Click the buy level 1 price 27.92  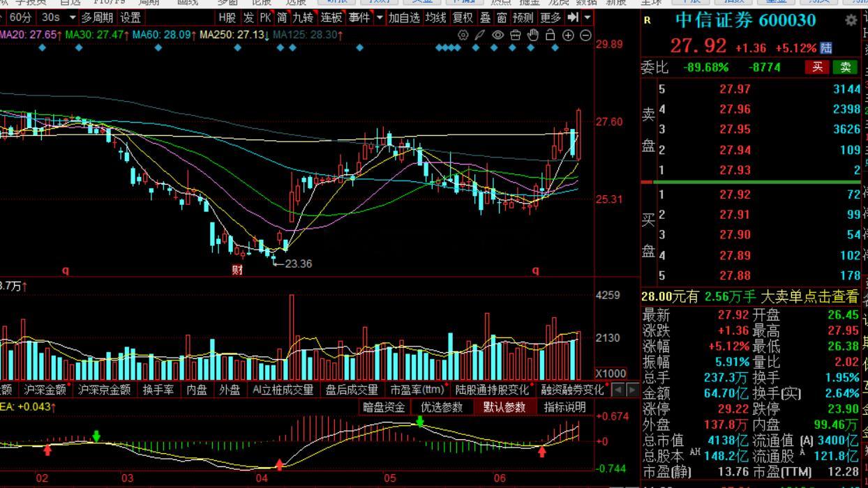click(735, 194)
